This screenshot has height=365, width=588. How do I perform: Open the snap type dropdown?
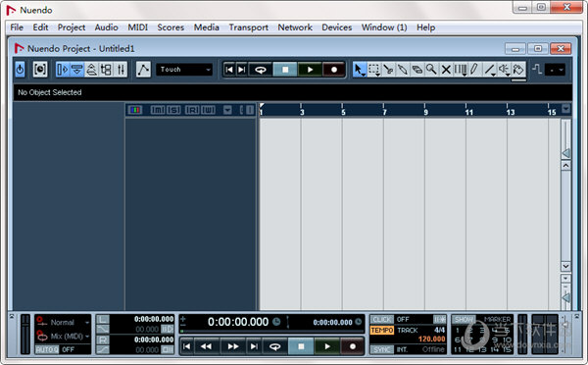(x=555, y=70)
